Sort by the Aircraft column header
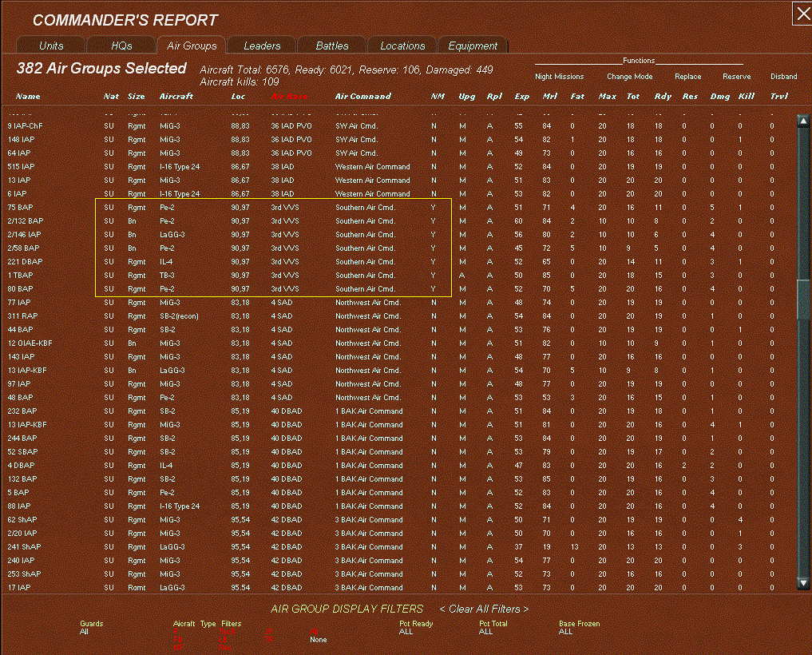The width and height of the screenshot is (812, 655). pos(176,97)
